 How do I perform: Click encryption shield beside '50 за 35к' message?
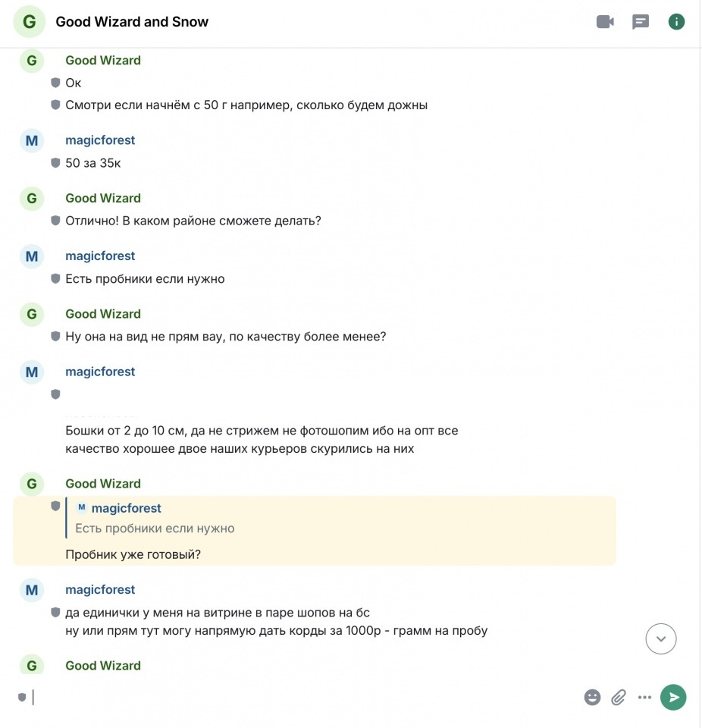point(55,162)
